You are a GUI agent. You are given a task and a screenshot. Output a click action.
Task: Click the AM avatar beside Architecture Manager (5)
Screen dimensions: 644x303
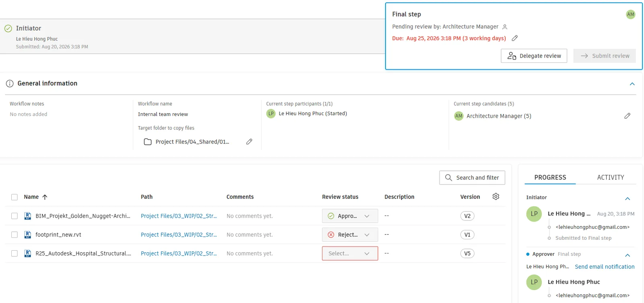point(458,116)
